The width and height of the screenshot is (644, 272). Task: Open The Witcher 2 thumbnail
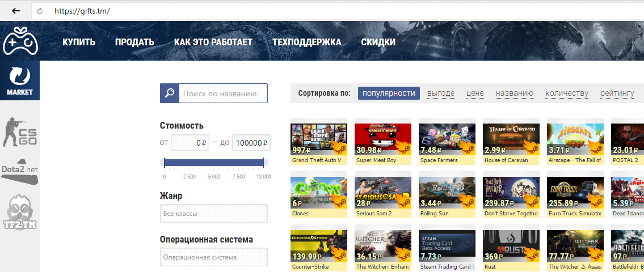click(575, 246)
